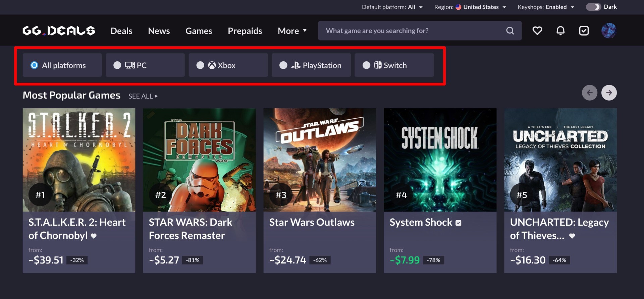
Task: Open Star Wars Outlaws title link
Action: (x=312, y=223)
